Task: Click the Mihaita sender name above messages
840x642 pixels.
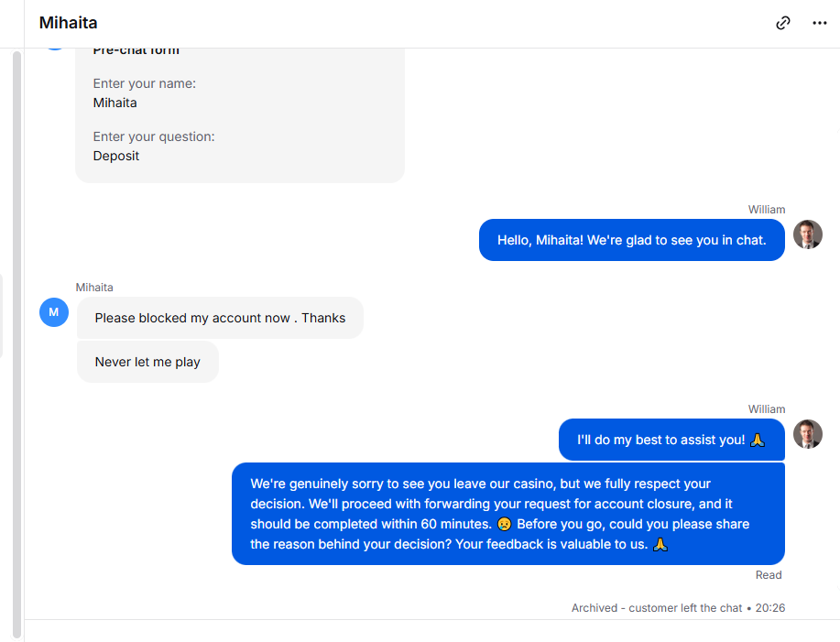Action: point(94,288)
